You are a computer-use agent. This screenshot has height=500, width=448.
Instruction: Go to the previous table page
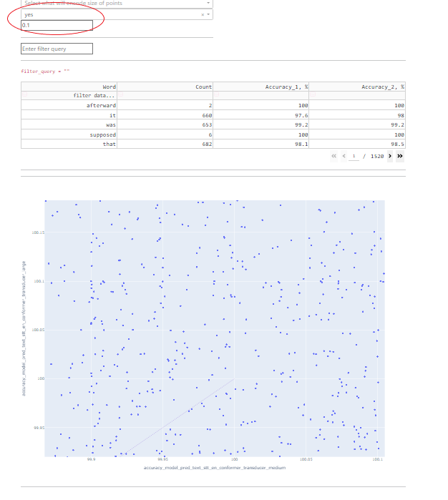pyautogui.click(x=344, y=156)
